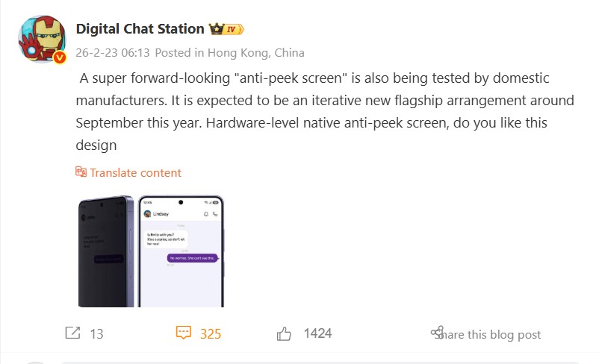Click the orange verified badge on avatar
The image size is (599, 364).
[x=60, y=57]
